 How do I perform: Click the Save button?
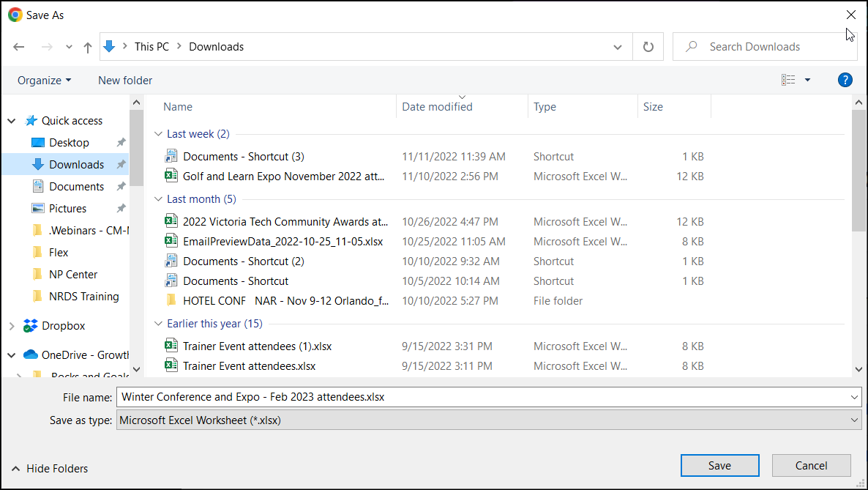pos(719,466)
